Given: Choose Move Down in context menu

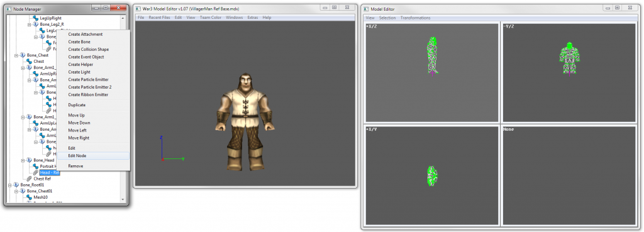Looking at the screenshot, I should (79, 123).
